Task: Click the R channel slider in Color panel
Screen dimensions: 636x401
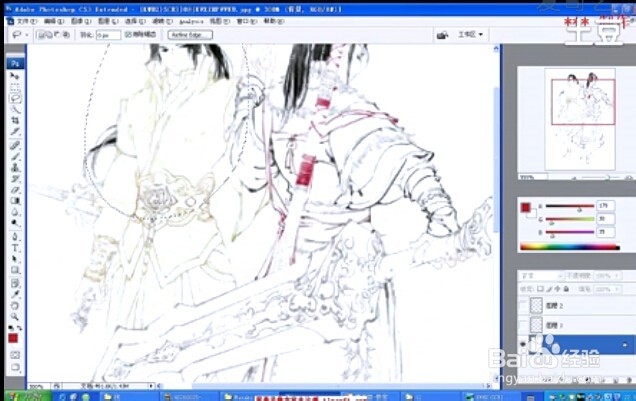Action: pyautogui.click(x=570, y=206)
